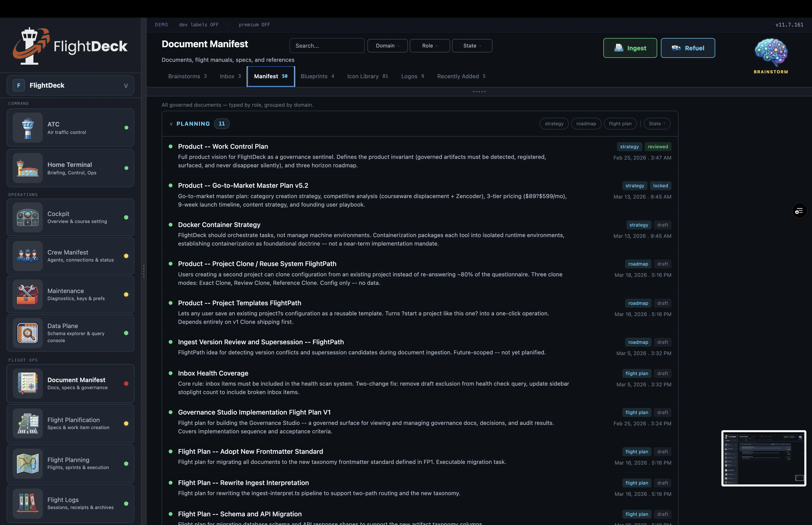Viewport: 812px width, 525px height.
Task: Toggle dev labels off setting
Action: [x=199, y=24]
